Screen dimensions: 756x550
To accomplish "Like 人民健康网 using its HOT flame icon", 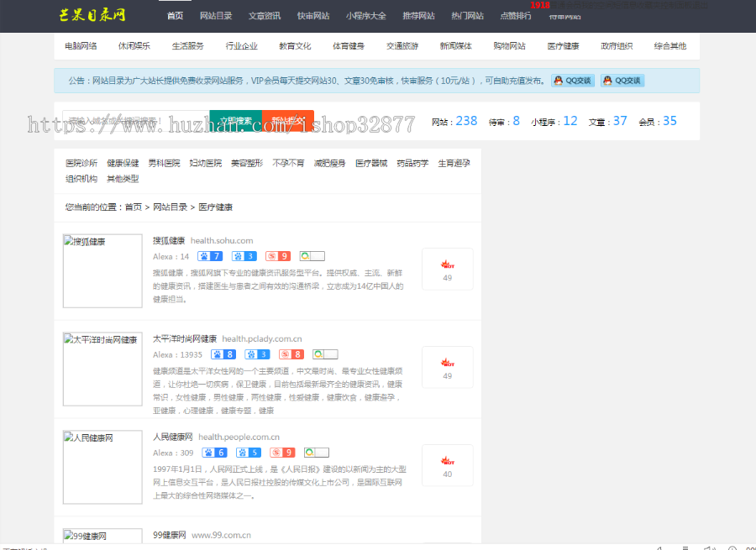I will tap(448, 461).
